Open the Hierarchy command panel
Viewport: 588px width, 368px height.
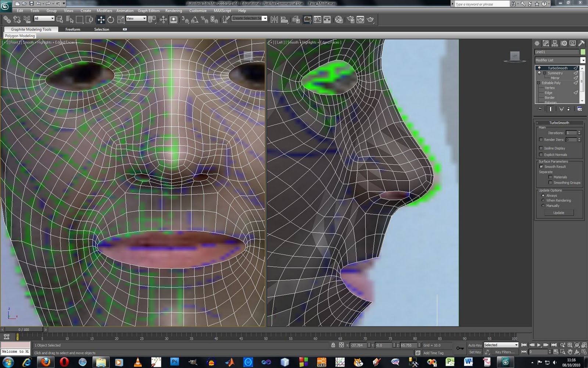(x=555, y=43)
